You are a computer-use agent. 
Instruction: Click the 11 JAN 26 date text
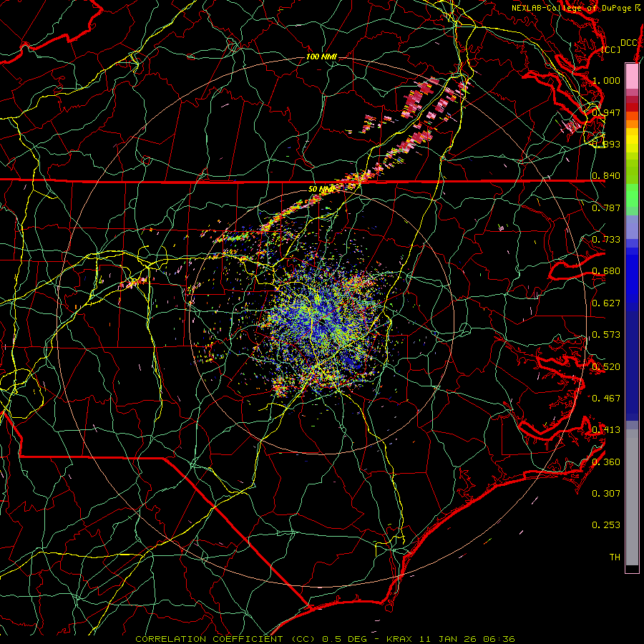[x=449, y=639]
